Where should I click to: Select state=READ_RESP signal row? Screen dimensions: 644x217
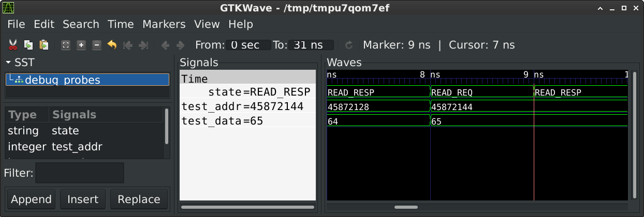coord(247,92)
